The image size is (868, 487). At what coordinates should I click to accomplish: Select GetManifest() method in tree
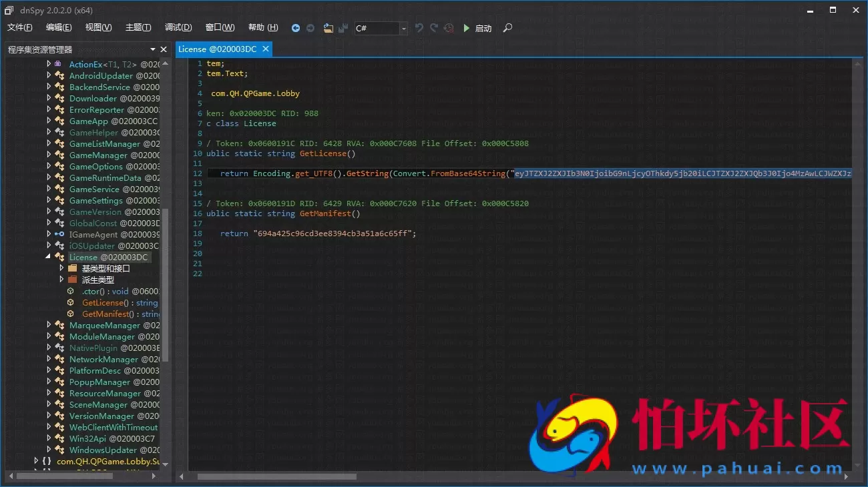(105, 314)
